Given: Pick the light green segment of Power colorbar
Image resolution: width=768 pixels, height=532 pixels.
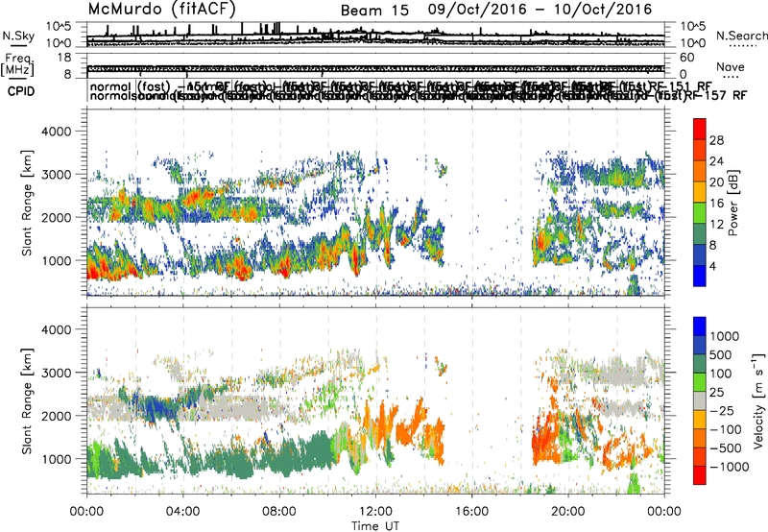Looking at the screenshot, I should (x=700, y=212).
